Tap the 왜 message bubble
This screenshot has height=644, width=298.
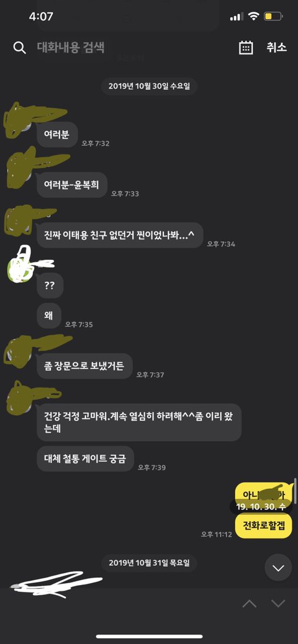click(x=49, y=316)
